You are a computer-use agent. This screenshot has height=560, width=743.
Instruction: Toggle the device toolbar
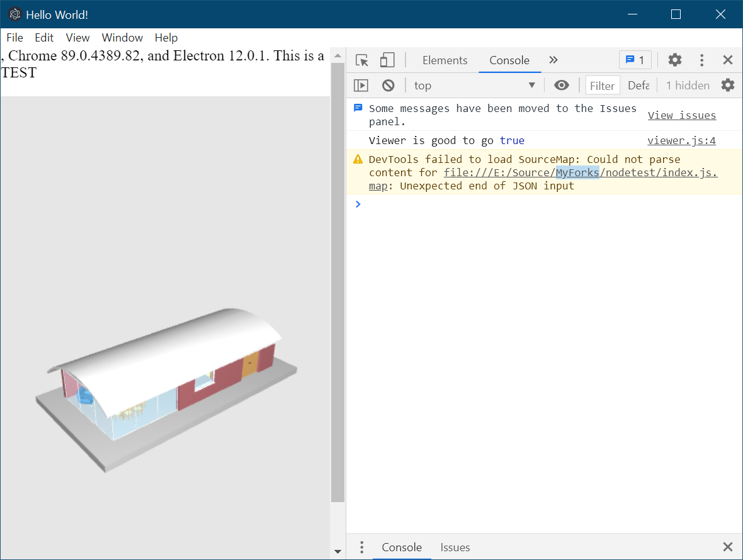[387, 60]
